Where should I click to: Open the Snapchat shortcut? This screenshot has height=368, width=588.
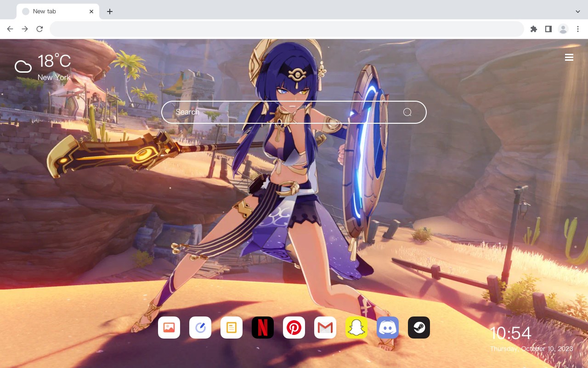click(x=356, y=328)
